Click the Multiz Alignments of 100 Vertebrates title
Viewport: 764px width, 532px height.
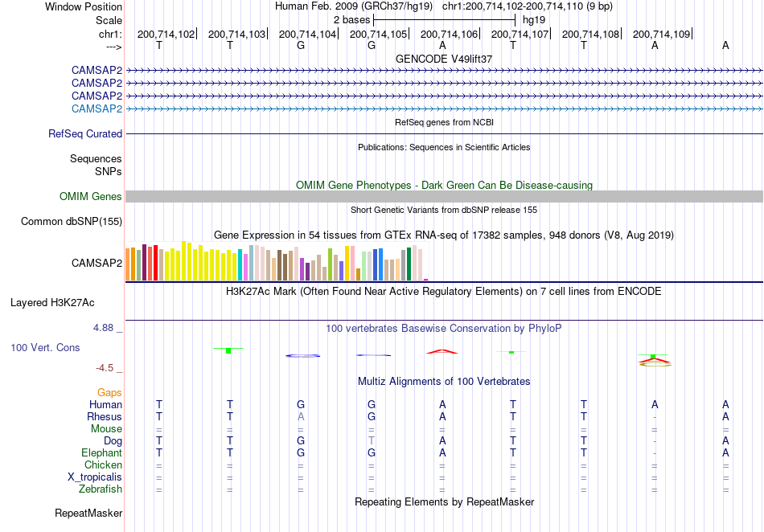click(444, 381)
